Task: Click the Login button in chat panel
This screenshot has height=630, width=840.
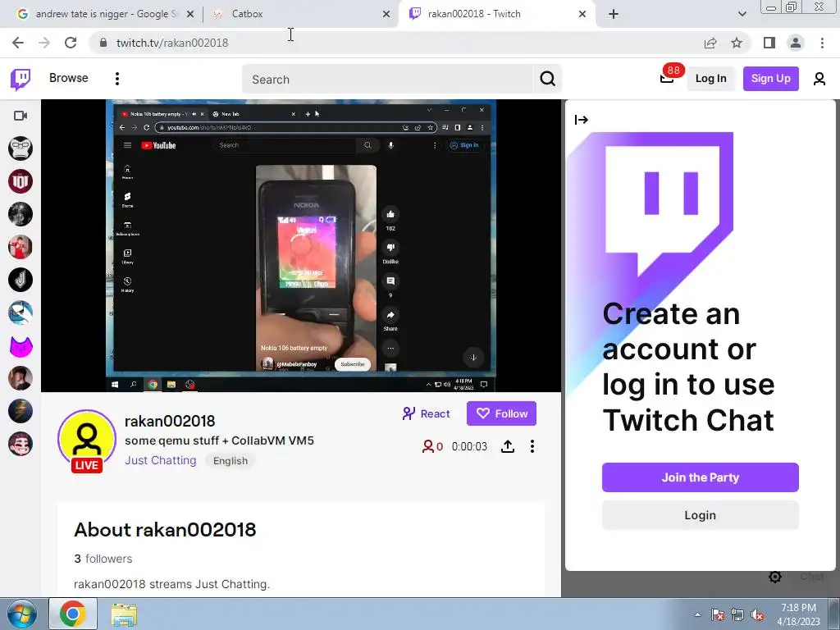Action: [x=701, y=515]
